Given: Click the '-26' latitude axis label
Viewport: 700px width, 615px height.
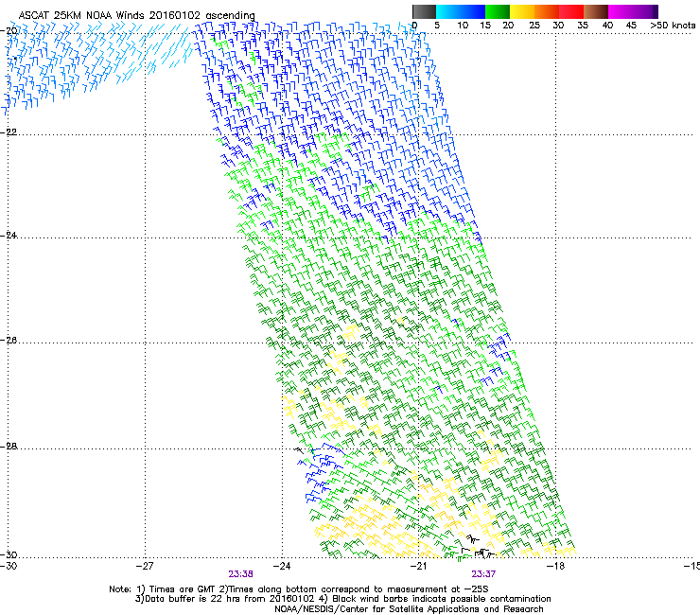Looking at the screenshot, I should pos(9,341).
